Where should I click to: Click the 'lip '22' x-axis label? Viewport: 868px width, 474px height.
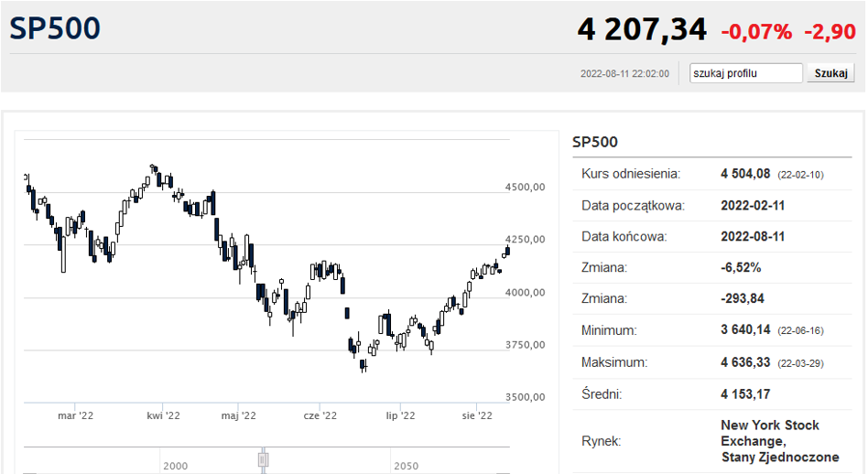400,415
